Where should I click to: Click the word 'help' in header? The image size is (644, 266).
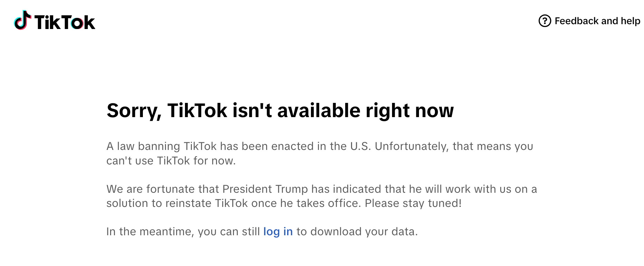pyautogui.click(x=631, y=21)
